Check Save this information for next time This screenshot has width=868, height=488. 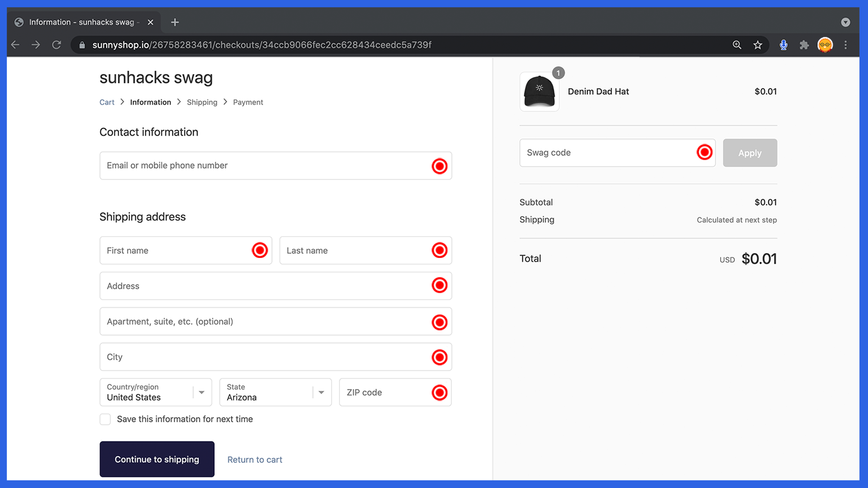tap(105, 419)
